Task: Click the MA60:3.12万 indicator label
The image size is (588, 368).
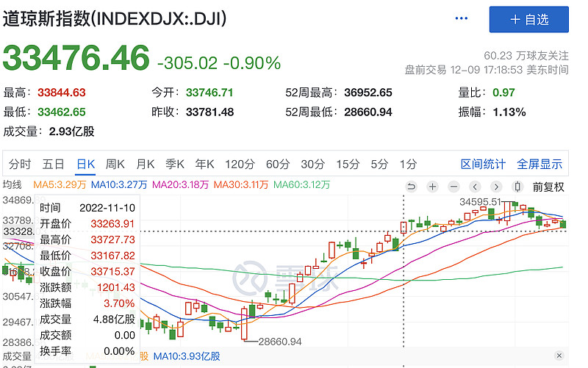Action: point(301,185)
